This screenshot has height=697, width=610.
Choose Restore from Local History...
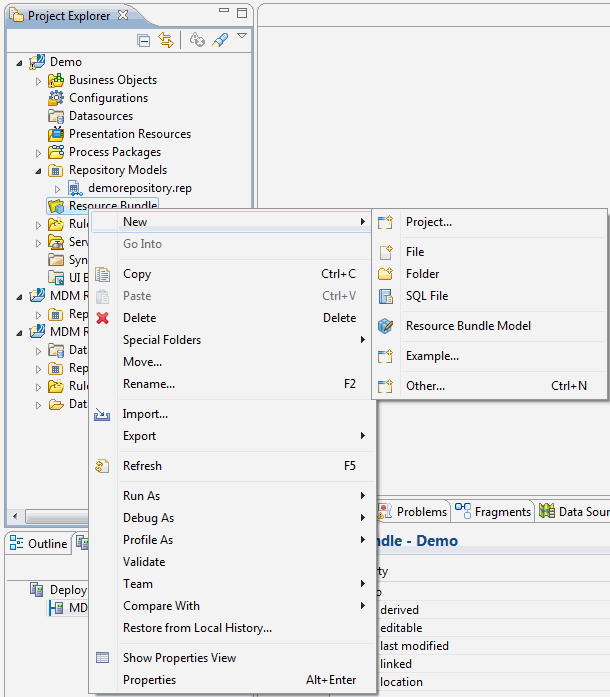(x=231, y=628)
